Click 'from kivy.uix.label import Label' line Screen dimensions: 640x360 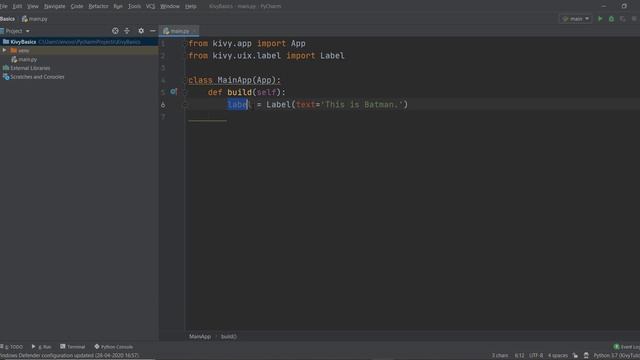click(266, 56)
